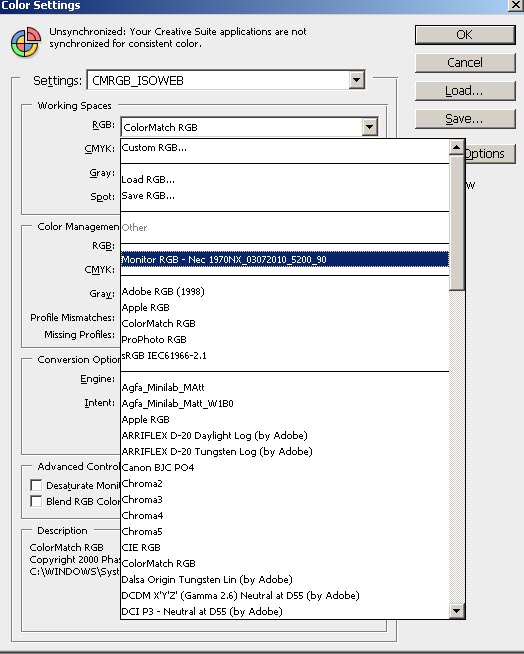Choose Custom RGB... from the list
This screenshot has width=524, height=654.
(x=285, y=148)
